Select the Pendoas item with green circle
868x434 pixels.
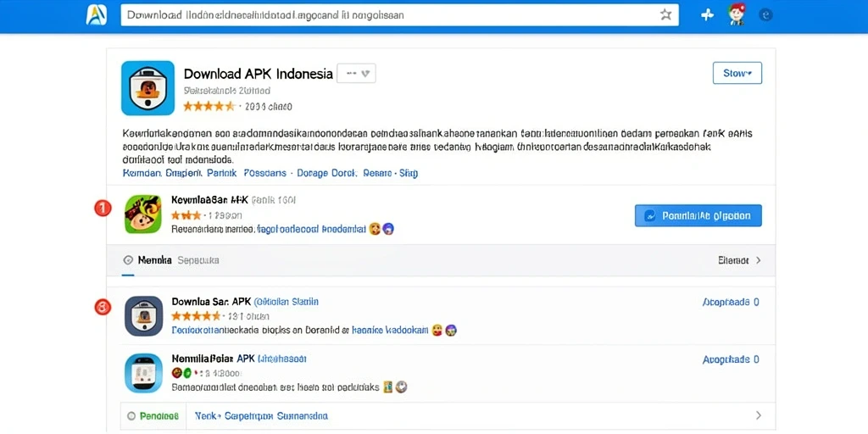tap(153, 415)
